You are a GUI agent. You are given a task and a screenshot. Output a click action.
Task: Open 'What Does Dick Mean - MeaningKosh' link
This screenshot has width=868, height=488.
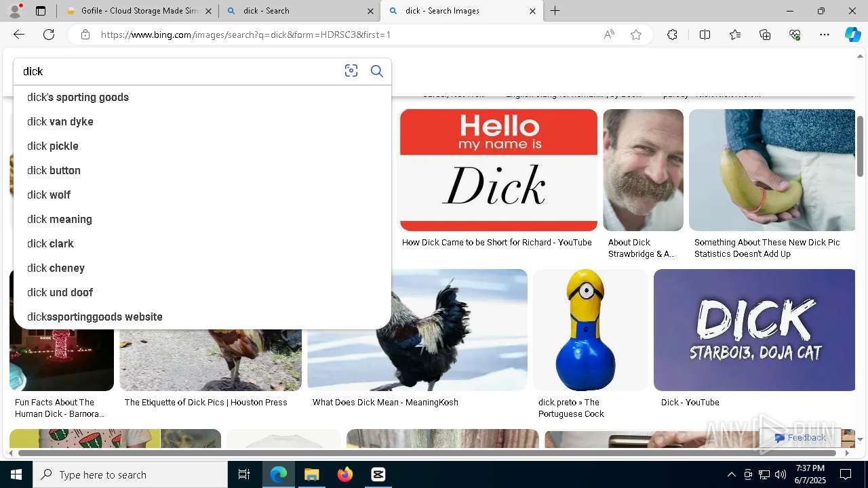385,403
